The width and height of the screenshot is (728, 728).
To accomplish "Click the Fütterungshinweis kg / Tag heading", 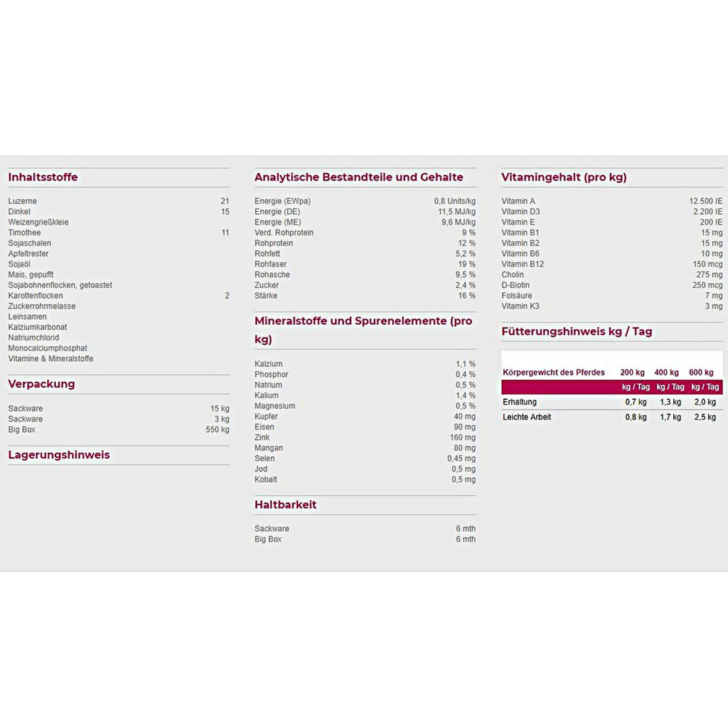I will click(577, 331).
